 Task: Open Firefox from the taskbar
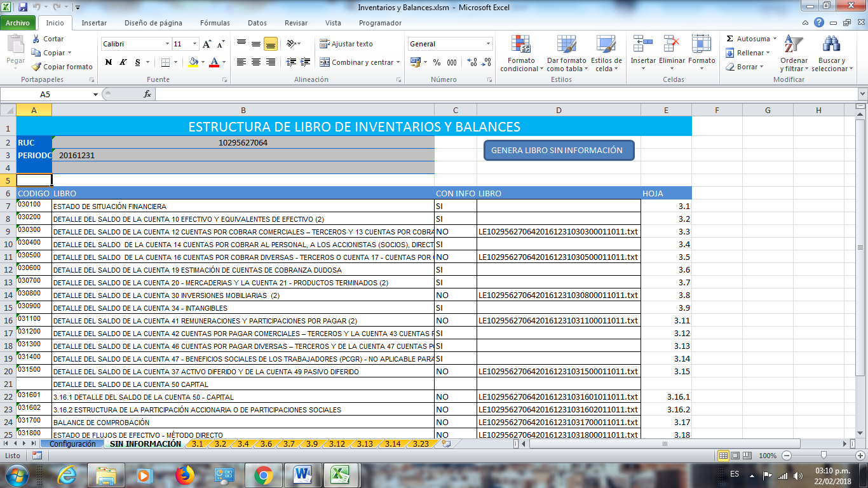point(185,474)
